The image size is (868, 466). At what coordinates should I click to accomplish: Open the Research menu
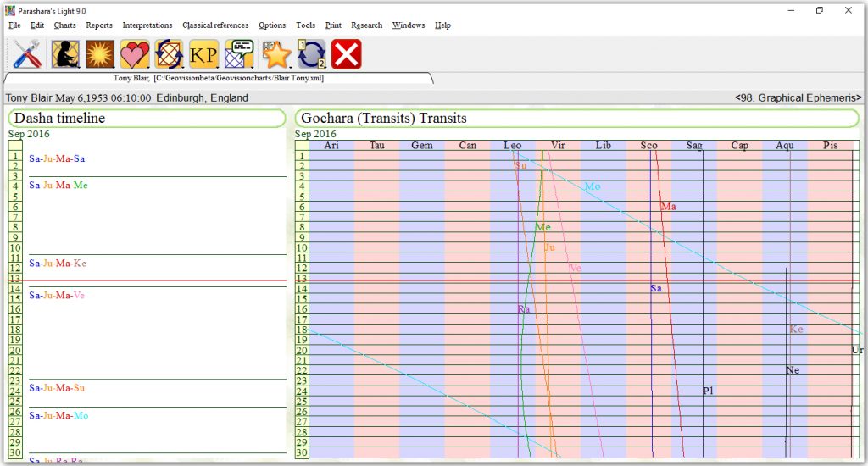point(366,25)
